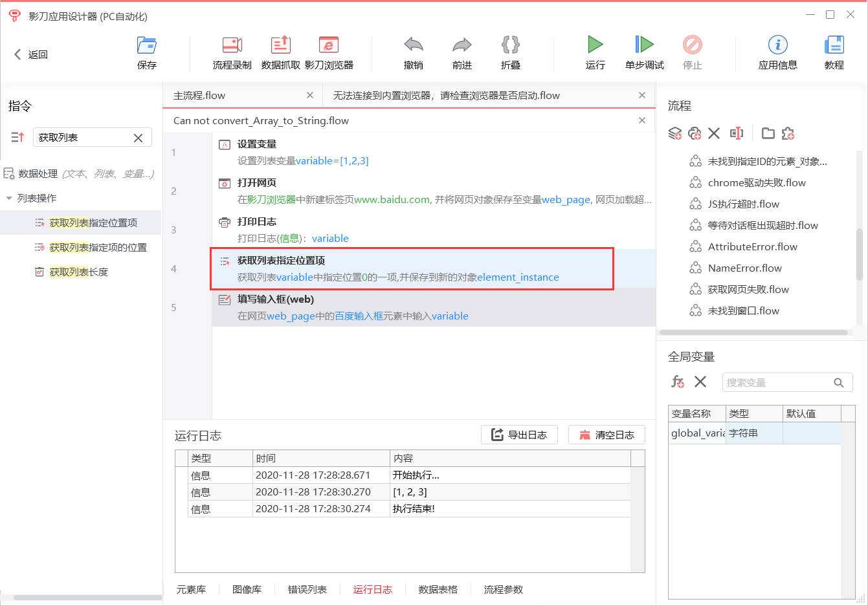This screenshot has height=606, width=868.
Task: Add a new global variable with fx icon
Action: (677, 382)
